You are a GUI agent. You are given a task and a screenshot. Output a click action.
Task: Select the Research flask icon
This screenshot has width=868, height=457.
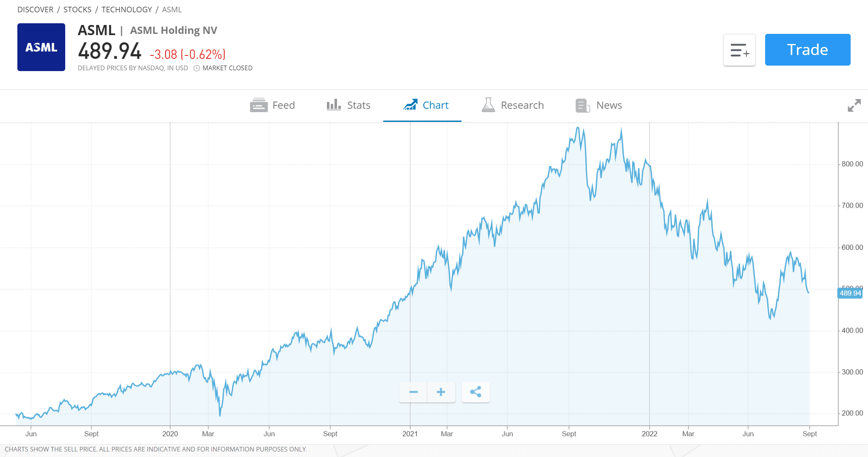coord(488,105)
